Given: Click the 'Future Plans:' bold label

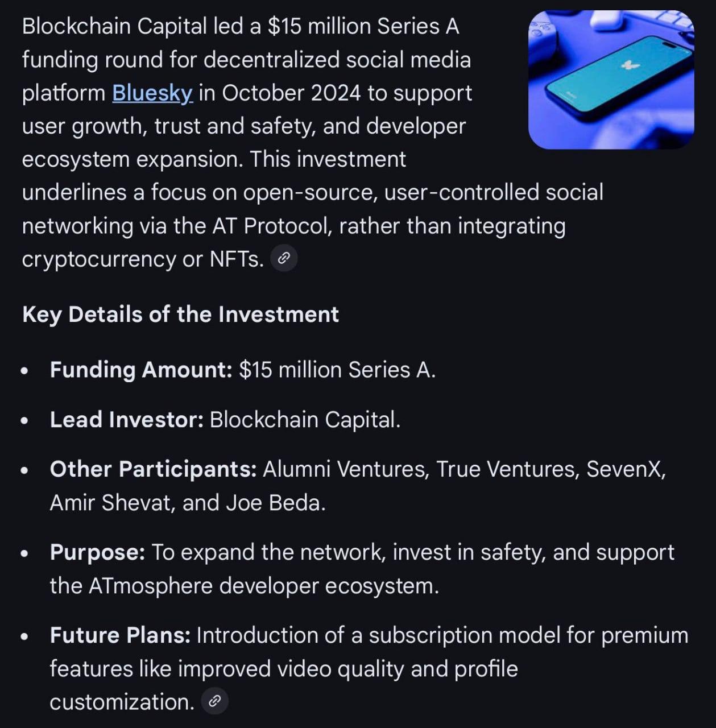Looking at the screenshot, I should [120, 635].
